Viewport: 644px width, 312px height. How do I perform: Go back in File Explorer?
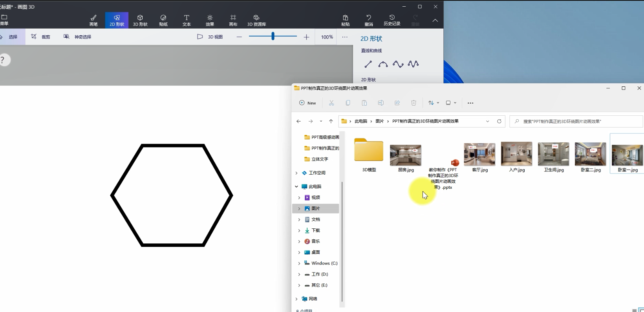pyautogui.click(x=298, y=121)
